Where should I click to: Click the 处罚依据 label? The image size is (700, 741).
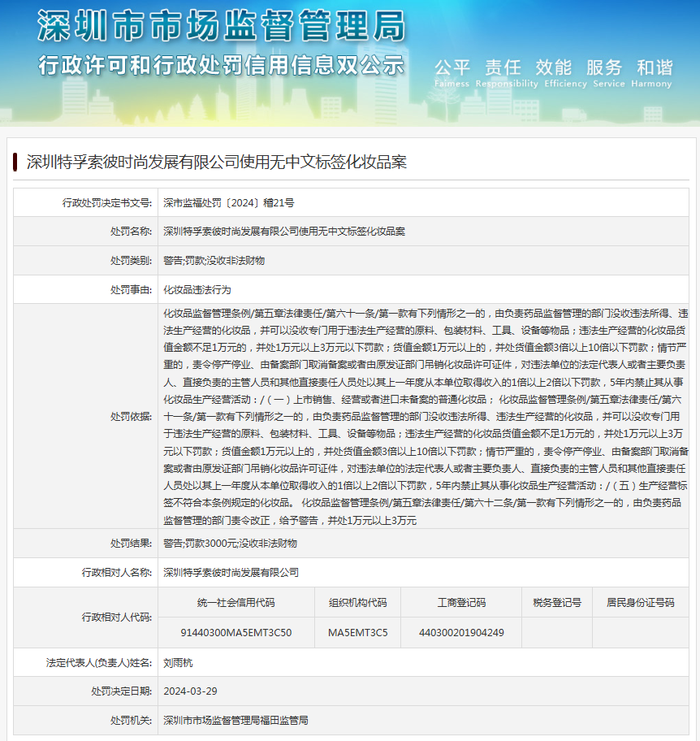click(132, 416)
